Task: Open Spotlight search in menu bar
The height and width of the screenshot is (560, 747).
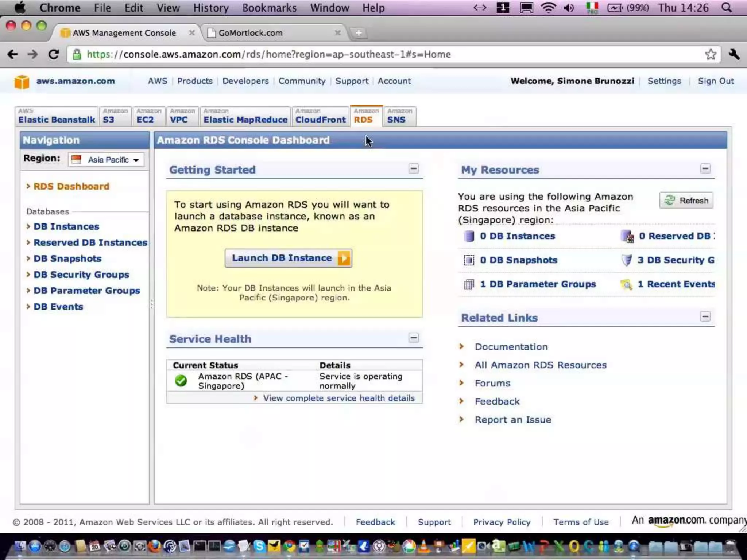Action: click(x=727, y=8)
